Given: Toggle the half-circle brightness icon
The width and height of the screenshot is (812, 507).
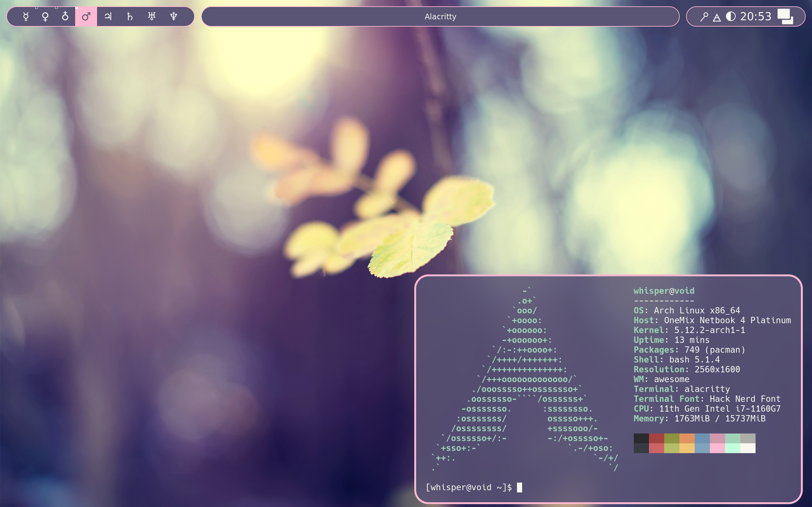Looking at the screenshot, I should click(730, 16).
